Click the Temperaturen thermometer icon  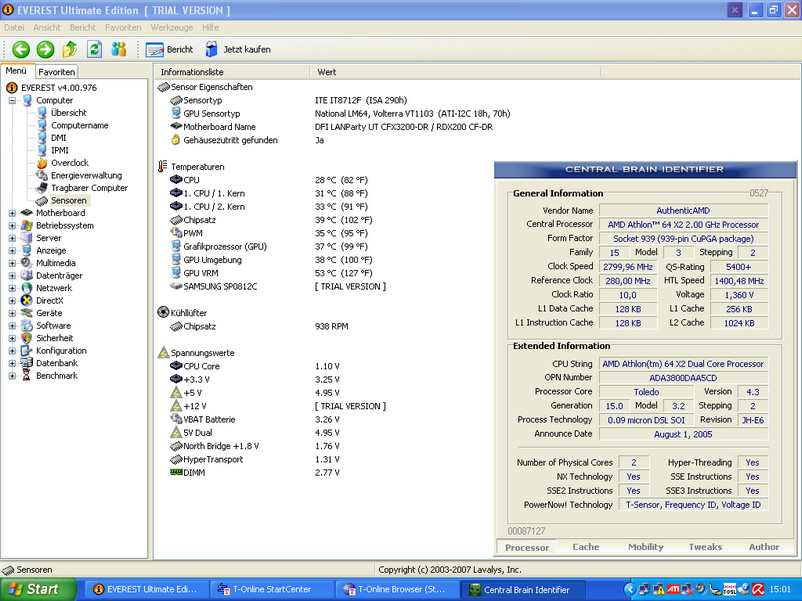point(163,166)
